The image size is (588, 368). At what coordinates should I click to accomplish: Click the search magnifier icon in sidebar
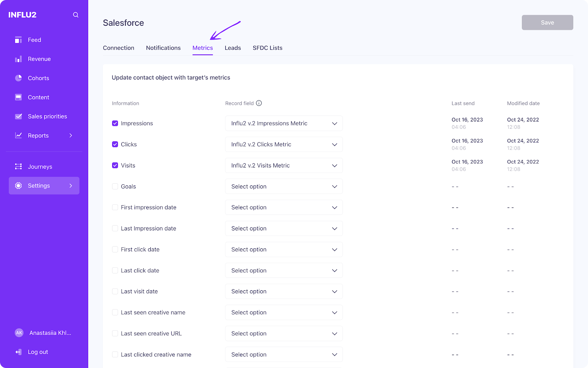click(x=76, y=15)
